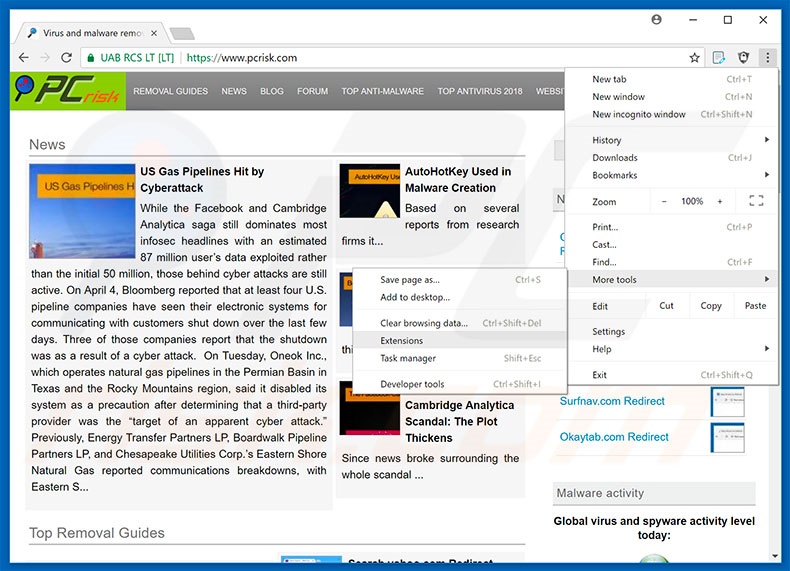Click the shield extension icon in toolbar
Screen dimensions: 790x571
pos(743,58)
